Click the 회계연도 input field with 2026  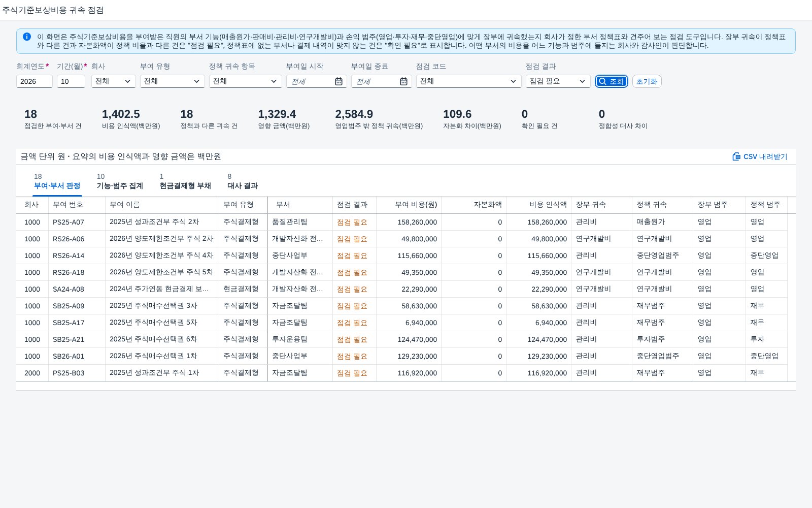tap(35, 81)
